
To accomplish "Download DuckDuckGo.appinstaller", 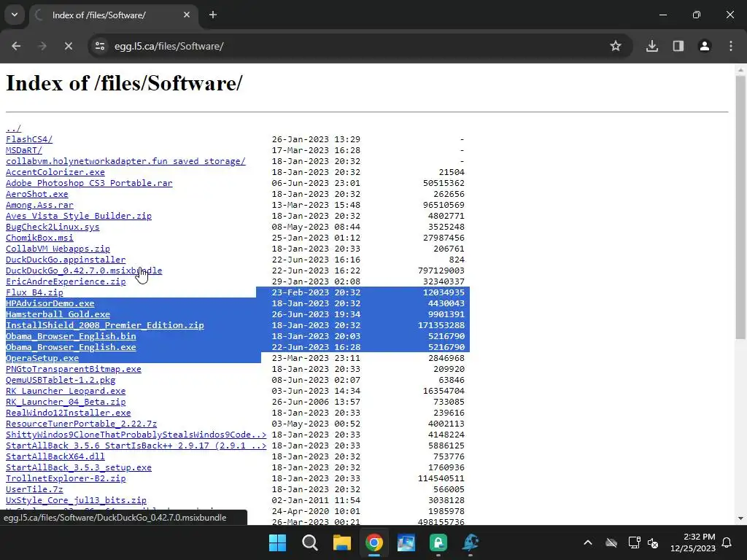I will coord(66,260).
